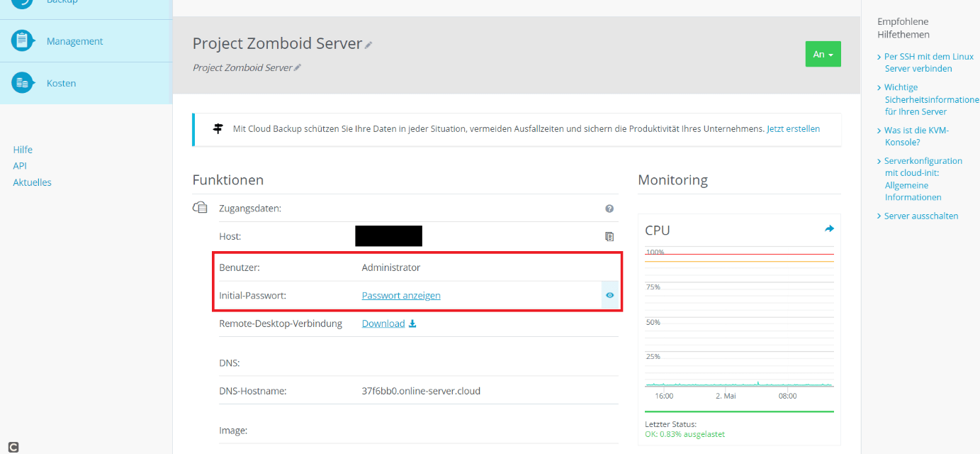Click the Initial-Passwort label
Image resolution: width=980 pixels, height=454 pixels.
(252, 295)
